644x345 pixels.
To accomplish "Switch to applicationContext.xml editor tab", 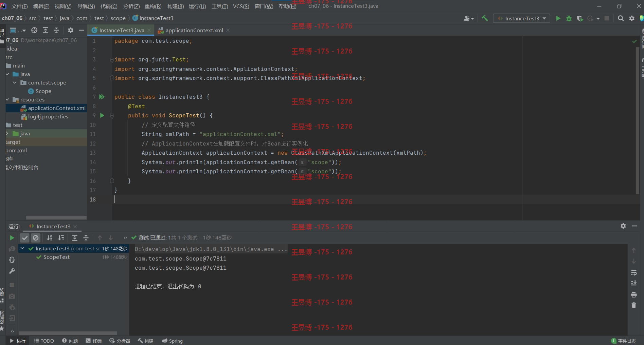I will pyautogui.click(x=194, y=30).
